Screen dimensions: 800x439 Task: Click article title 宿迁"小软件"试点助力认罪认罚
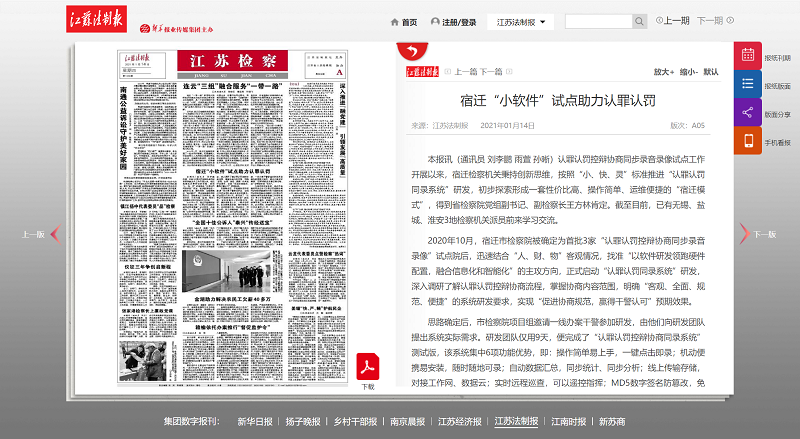click(x=558, y=101)
